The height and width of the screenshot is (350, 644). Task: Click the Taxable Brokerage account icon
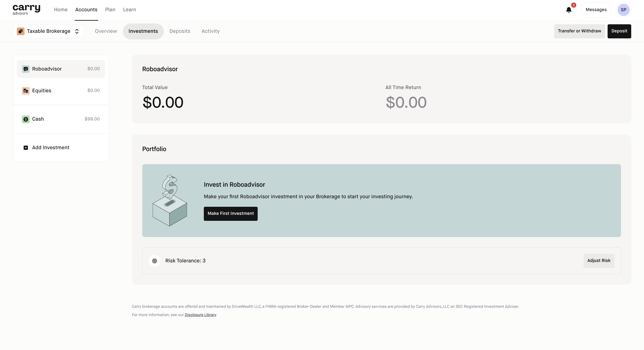(x=20, y=31)
